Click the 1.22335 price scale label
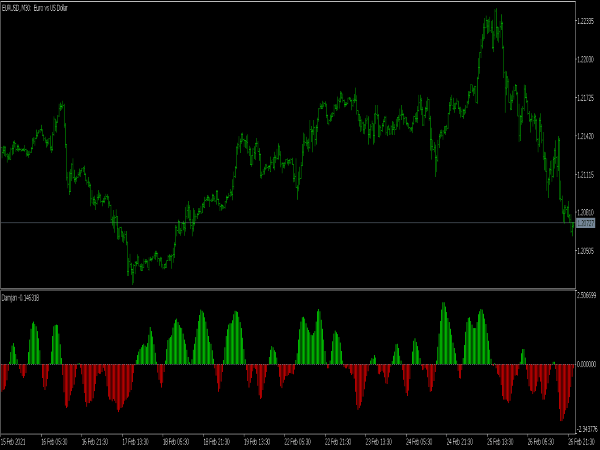 coord(585,21)
